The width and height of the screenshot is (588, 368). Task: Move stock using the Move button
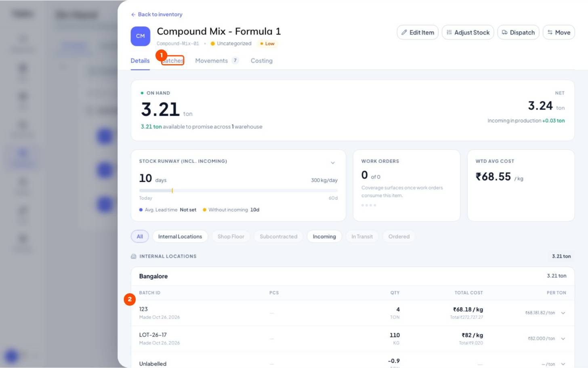tap(559, 32)
